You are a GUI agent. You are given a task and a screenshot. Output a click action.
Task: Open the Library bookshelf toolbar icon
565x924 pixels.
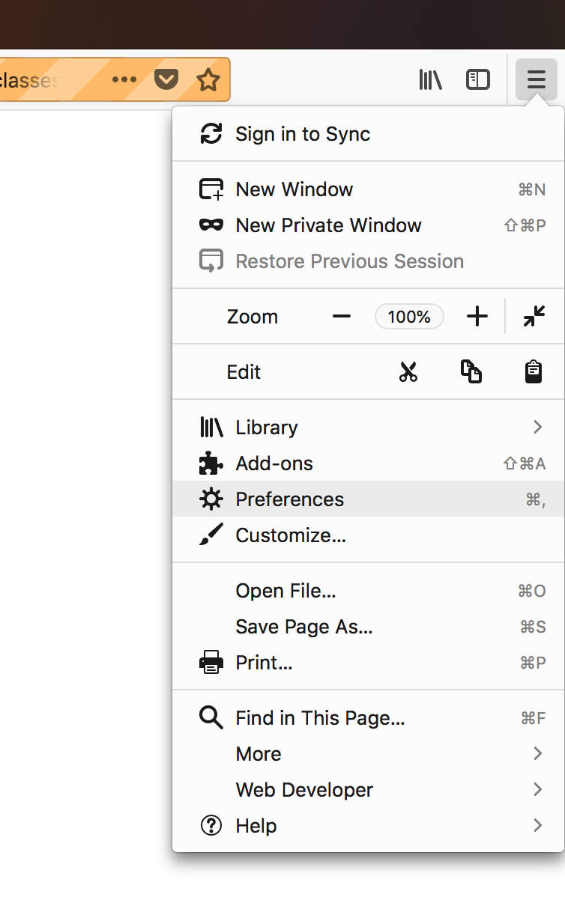click(x=430, y=79)
